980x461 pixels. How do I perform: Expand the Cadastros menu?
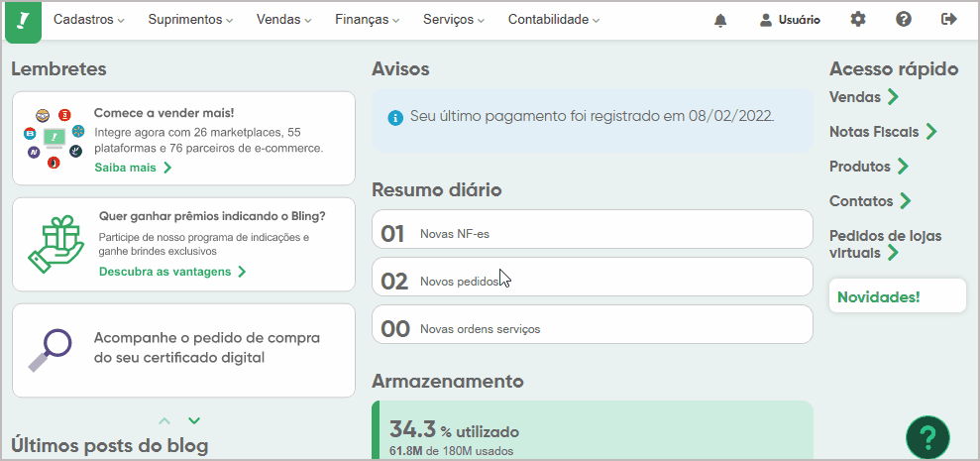tap(89, 20)
